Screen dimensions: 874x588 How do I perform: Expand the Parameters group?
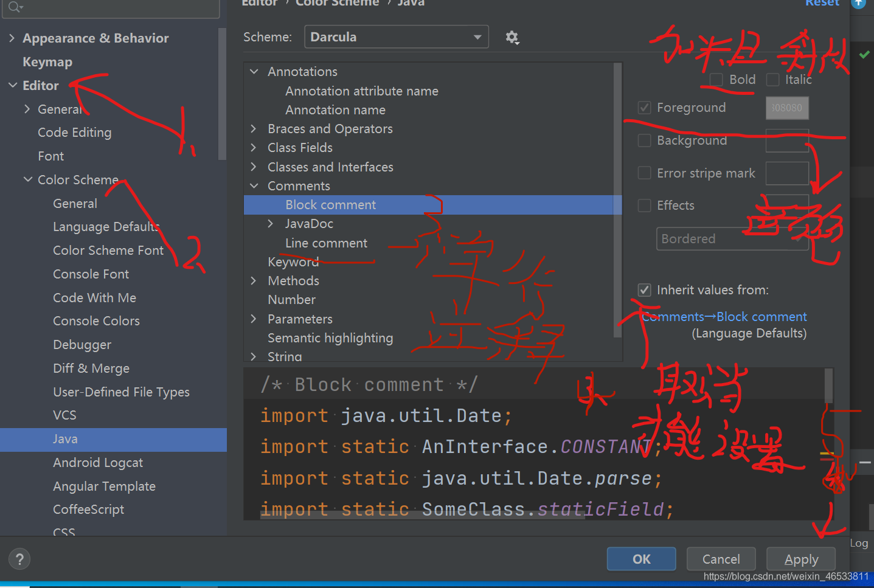point(254,319)
